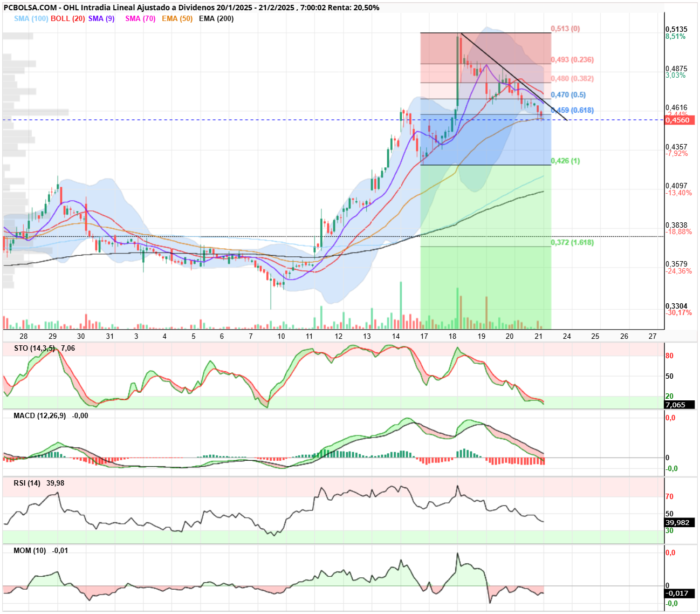Click the 0,426 (1) Fibonacci label
Screen dimensions: 700x614
pos(565,161)
